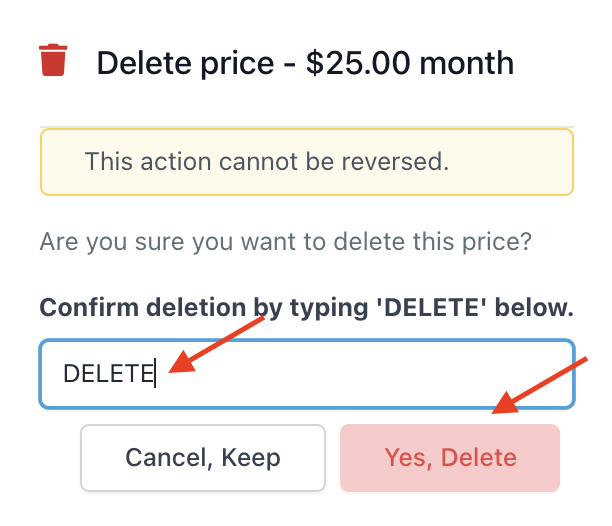Click the yellow "cannot be reversed" warning banner
Screen dimensions: 612x526
306,161
